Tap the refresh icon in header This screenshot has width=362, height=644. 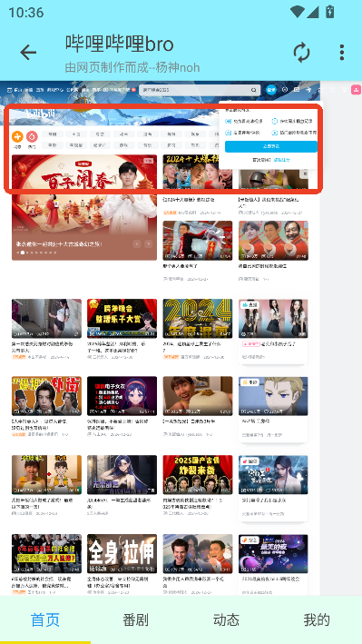click(x=301, y=53)
